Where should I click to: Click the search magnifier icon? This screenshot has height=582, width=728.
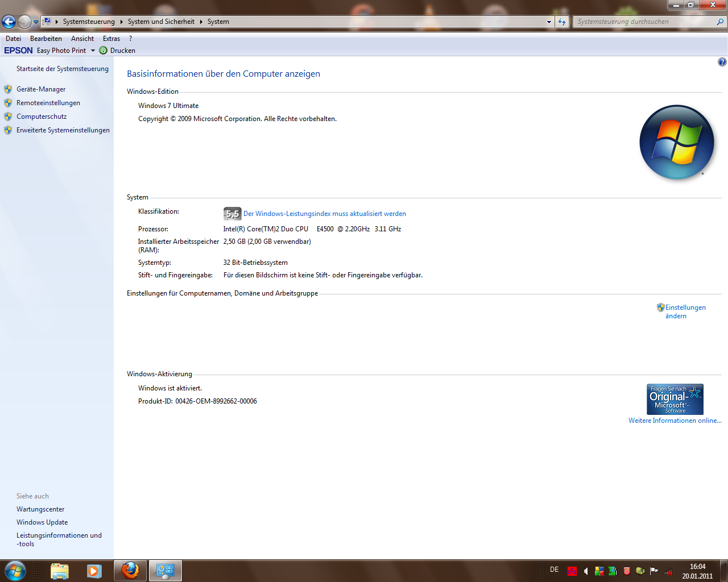[x=721, y=22]
